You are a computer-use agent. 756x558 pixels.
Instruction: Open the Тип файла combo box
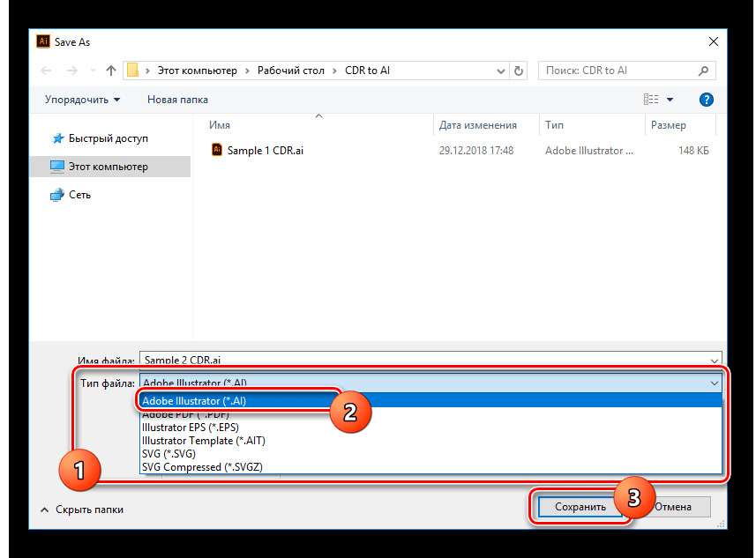(x=430, y=383)
